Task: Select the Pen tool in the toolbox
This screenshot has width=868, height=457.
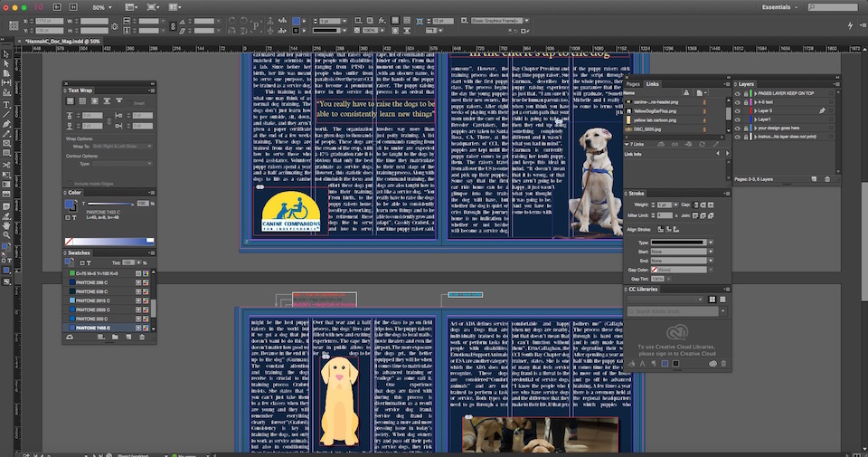Action: coord(6,124)
